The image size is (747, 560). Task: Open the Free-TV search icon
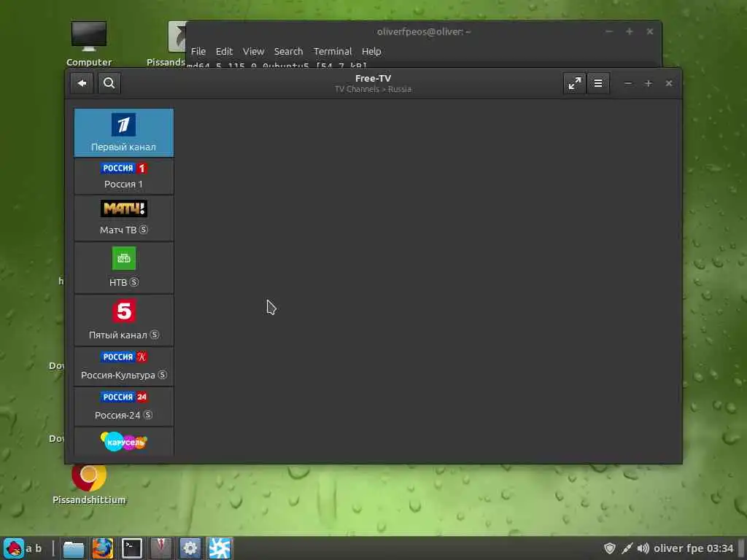[x=109, y=83]
